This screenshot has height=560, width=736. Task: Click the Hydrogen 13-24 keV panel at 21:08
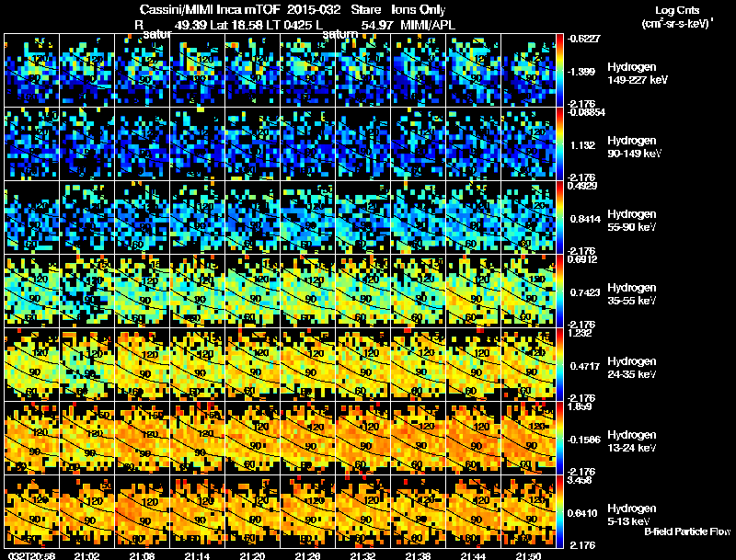(143, 438)
